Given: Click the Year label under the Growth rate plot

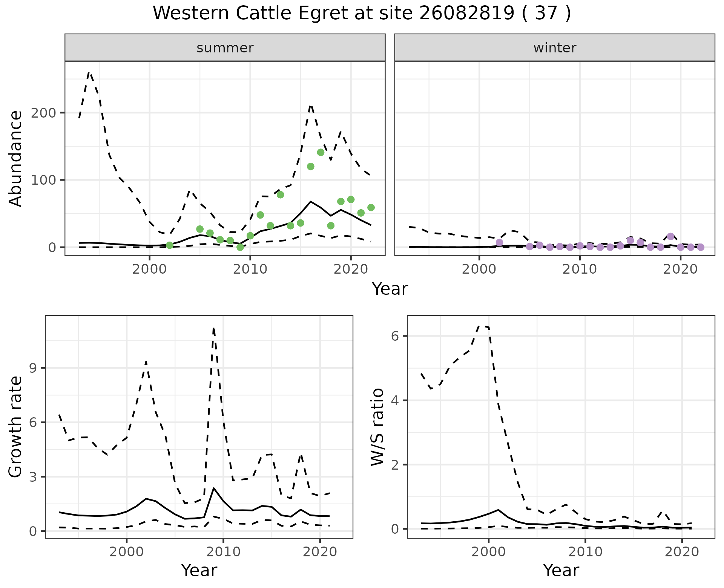Looking at the screenshot, I should coord(199,570).
